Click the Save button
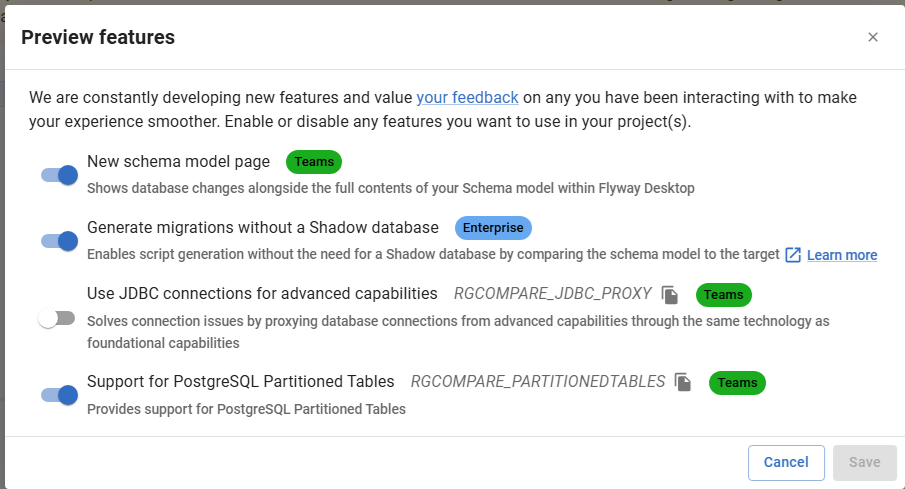 [864, 462]
